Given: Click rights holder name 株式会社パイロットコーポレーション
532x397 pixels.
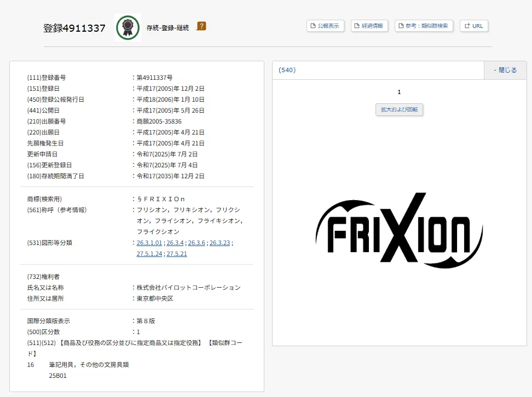Looking at the screenshot, I should coord(188,288).
